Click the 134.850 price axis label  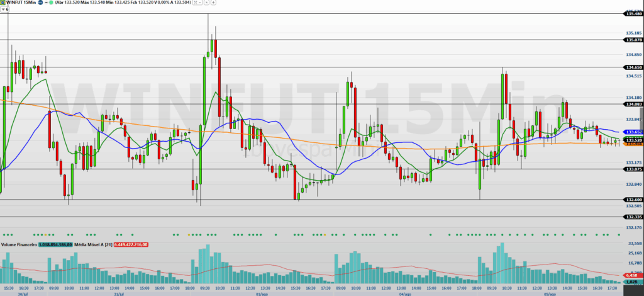tap(634, 55)
